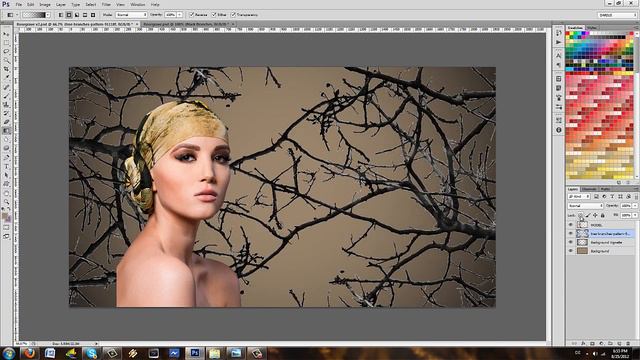640x360 pixels.
Task: Choose the Linear gradient style icon
Action: (x=60, y=15)
